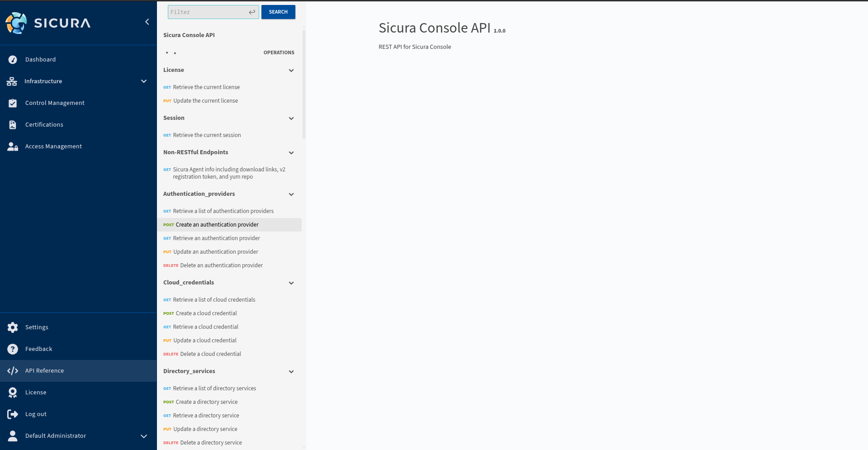The height and width of the screenshot is (450, 868).
Task: Click the Control Management clipboard icon
Action: 13,103
